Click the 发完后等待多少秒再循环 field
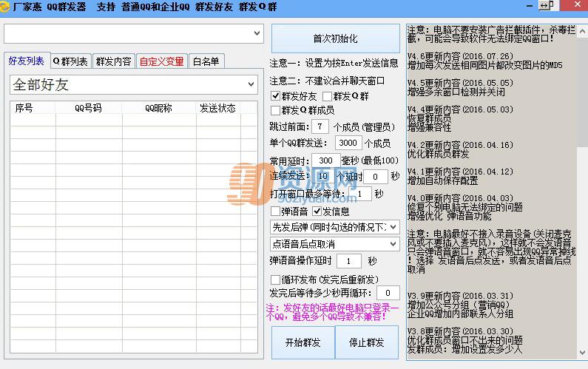This screenshot has height=369, width=588. [x=388, y=293]
